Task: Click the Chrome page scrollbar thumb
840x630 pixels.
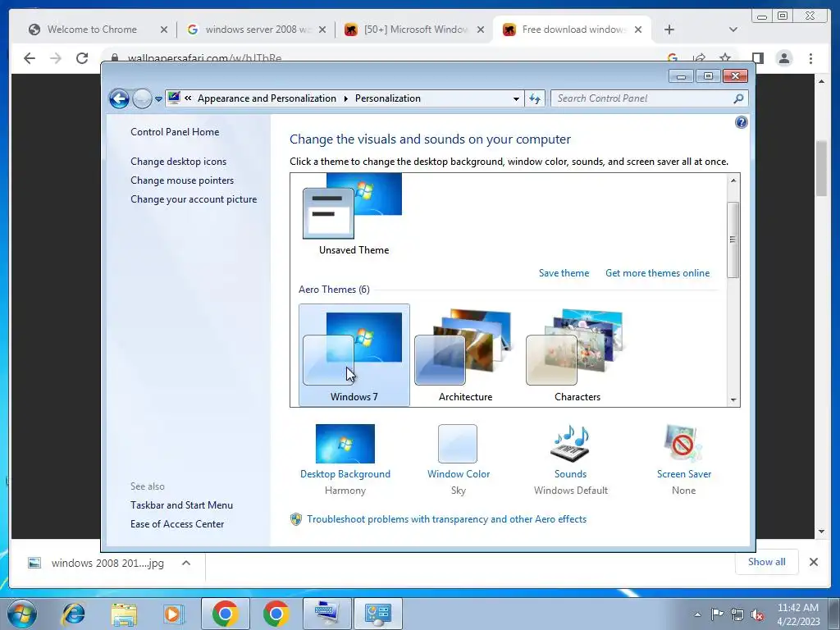Action: pyautogui.click(x=822, y=169)
